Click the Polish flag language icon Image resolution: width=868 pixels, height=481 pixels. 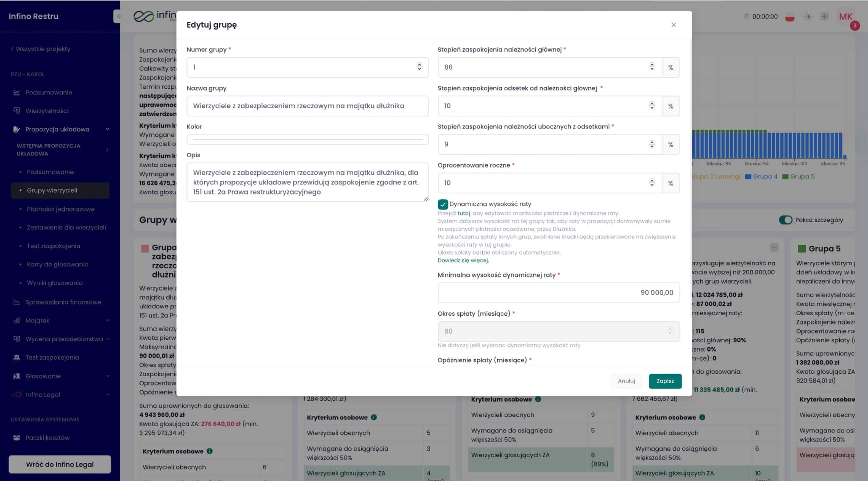tap(790, 17)
